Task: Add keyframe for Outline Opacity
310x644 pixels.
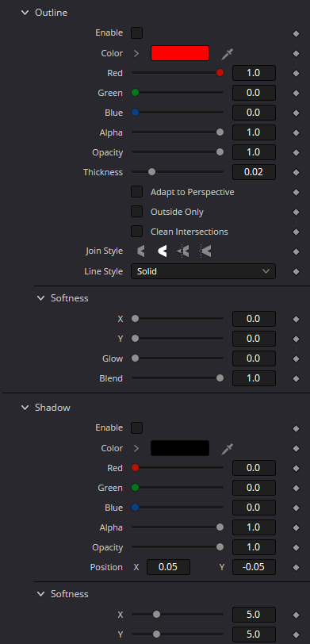Action: point(296,153)
